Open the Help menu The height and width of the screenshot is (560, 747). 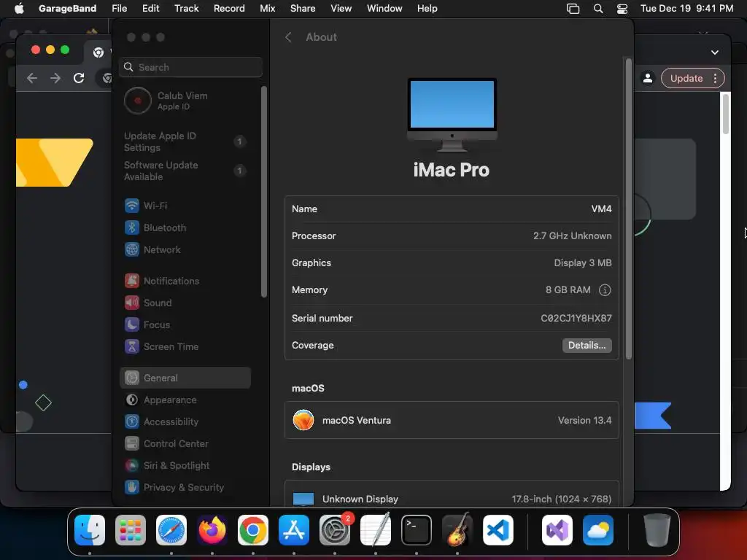point(427,8)
